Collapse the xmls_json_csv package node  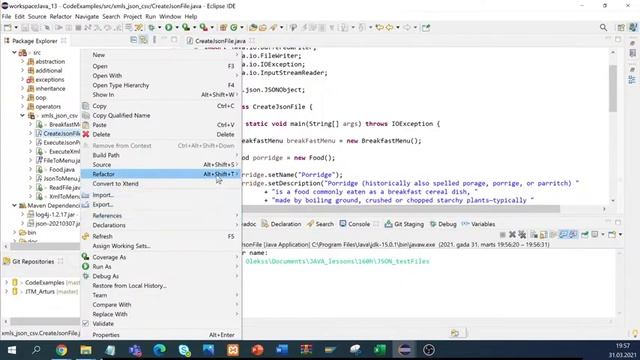[x=23, y=116]
